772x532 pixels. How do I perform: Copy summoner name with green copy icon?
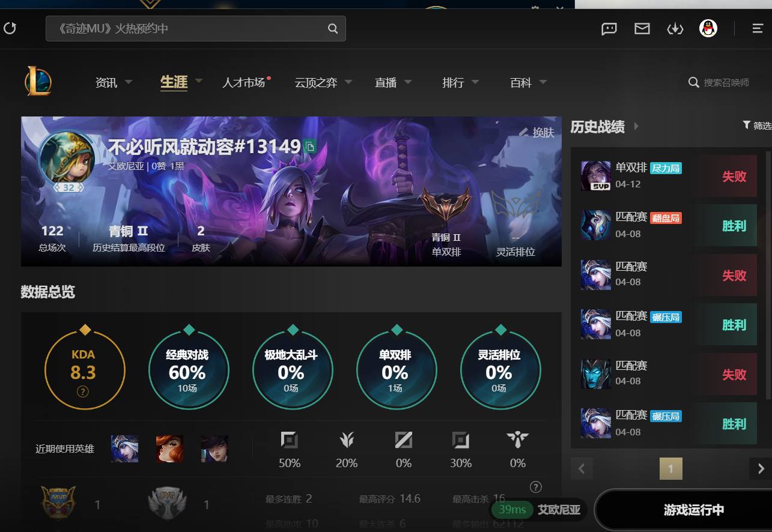tap(309, 146)
